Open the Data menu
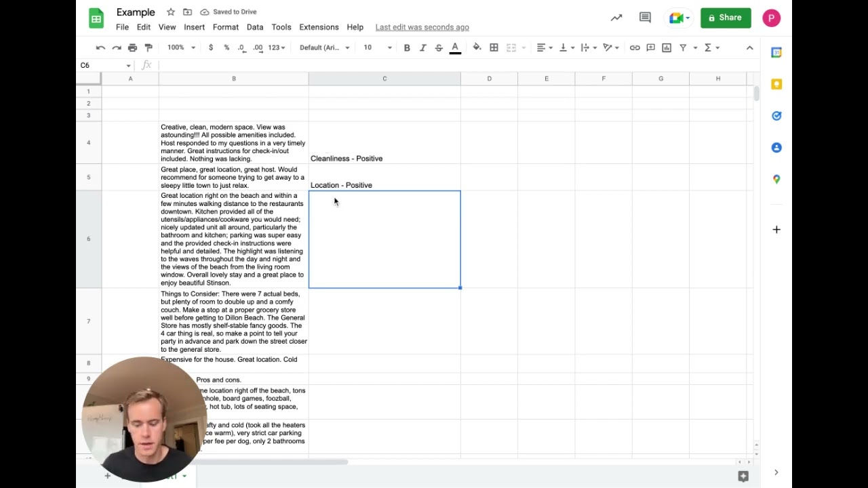The width and height of the screenshot is (868, 488). click(x=255, y=27)
